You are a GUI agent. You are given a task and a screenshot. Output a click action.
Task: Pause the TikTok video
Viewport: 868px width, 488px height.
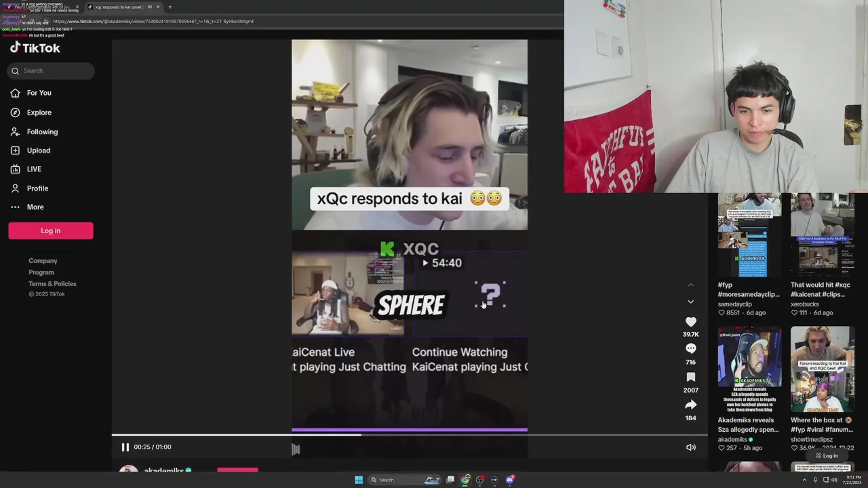coord(125,447)
